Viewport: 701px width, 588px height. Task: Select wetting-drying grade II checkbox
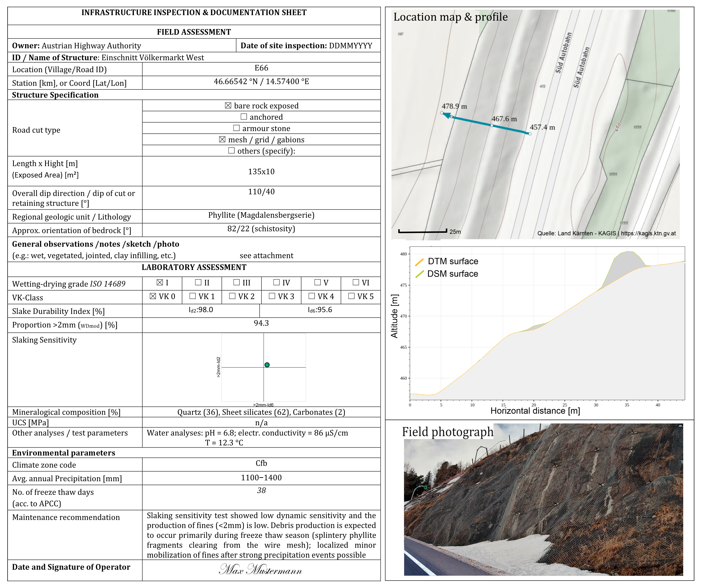pyautogui.click(x=198, y=283)
